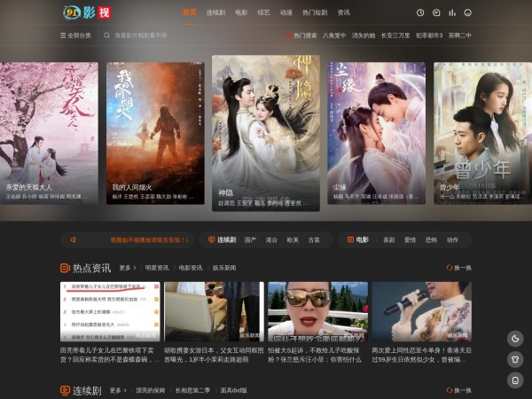Refresh 热点资讯 with 换一换
This screenshot has width=532, height=399.
458,268
